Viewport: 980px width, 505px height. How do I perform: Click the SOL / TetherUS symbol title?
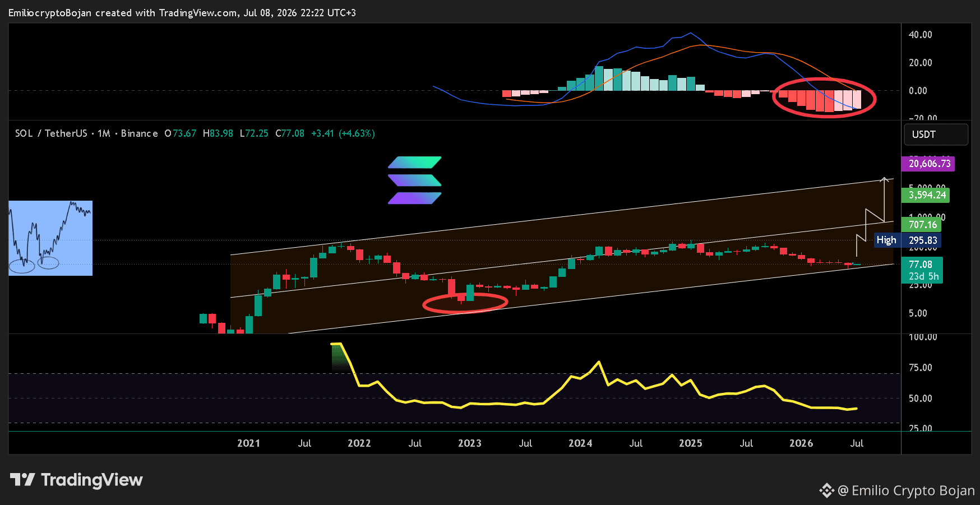coord(86,133)
